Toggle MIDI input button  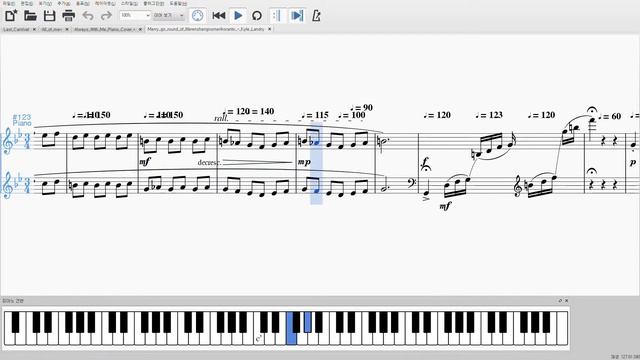198,16
